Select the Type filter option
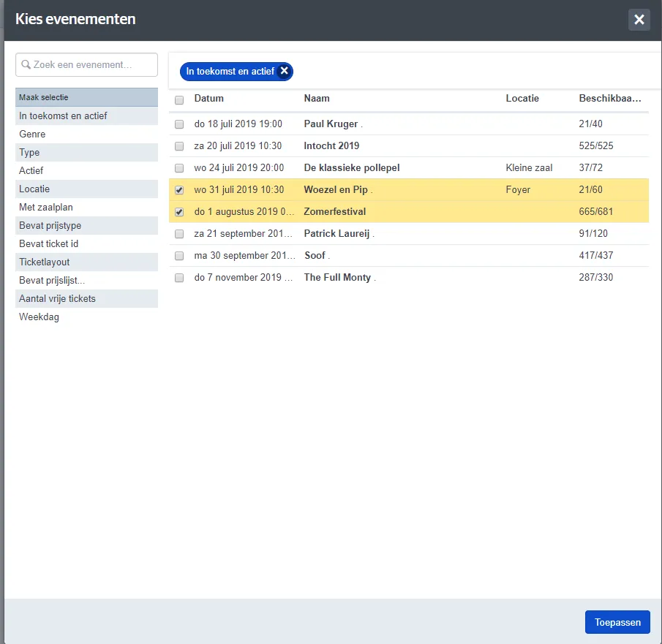This screenshot has width=662, height=644. pyautogui.click(x=86, y=152)
